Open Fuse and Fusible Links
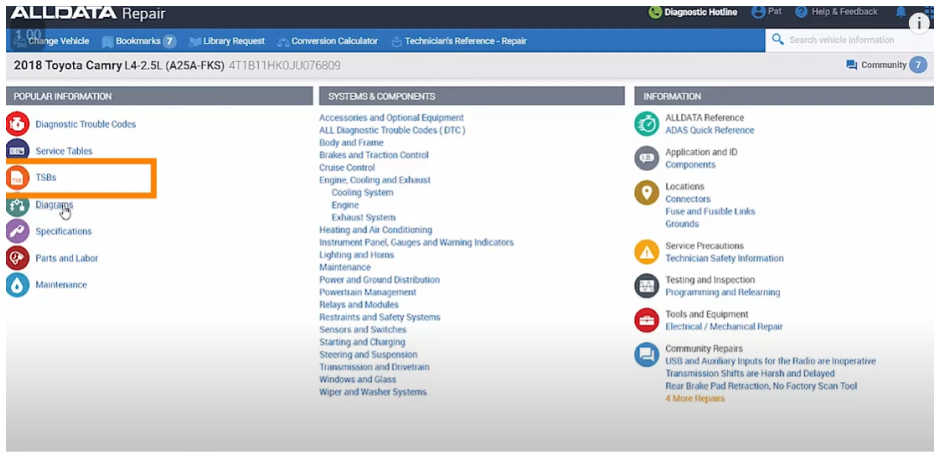Viewport: 940px width, 458px height. coord(710,212)
